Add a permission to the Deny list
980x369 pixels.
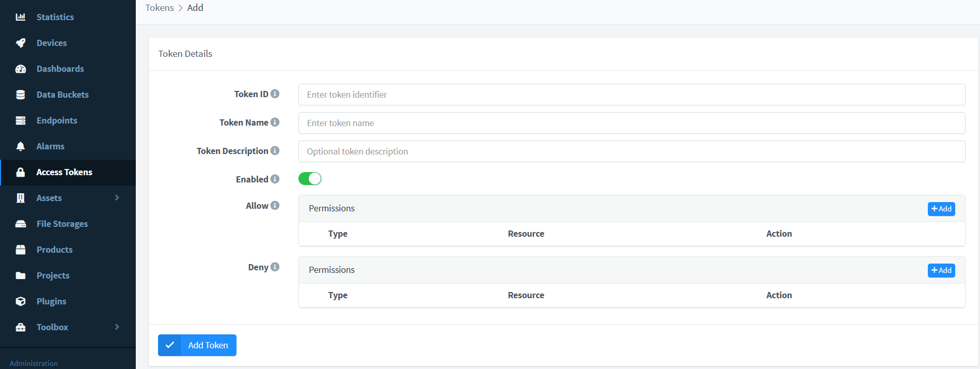[x=941, y=270]
